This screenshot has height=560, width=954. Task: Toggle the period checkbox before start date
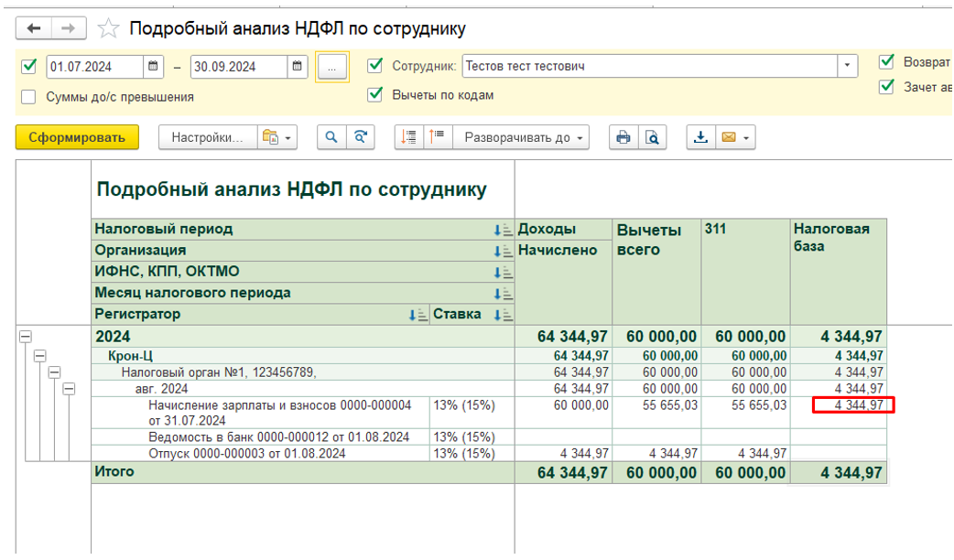[29, 66]
